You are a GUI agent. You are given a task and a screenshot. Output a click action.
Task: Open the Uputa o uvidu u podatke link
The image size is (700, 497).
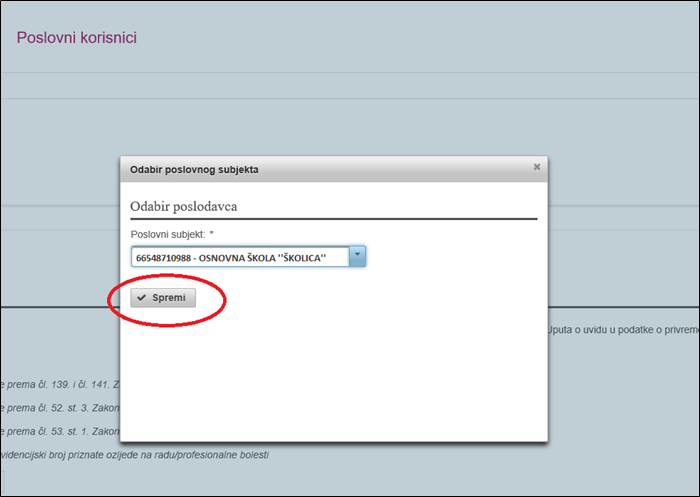(622, 330)
